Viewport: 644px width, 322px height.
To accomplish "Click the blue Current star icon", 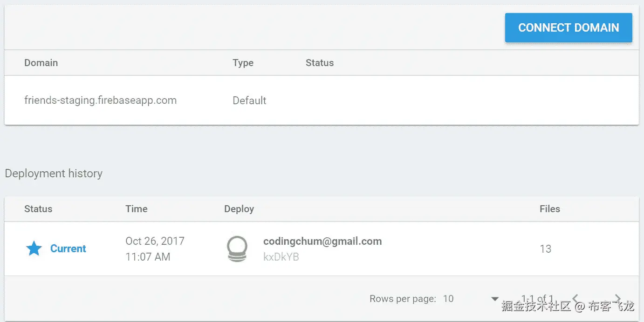I will [34, 249].
